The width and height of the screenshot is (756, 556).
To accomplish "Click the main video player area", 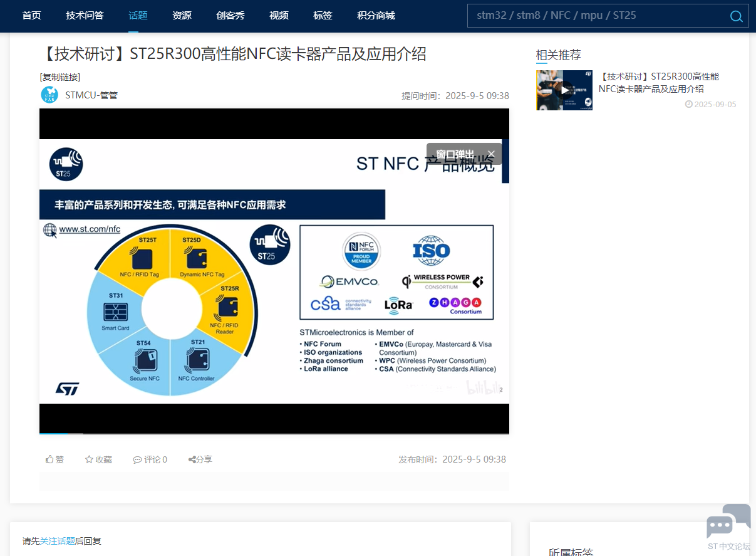I will pyautogui.click(x=274, y=271).
